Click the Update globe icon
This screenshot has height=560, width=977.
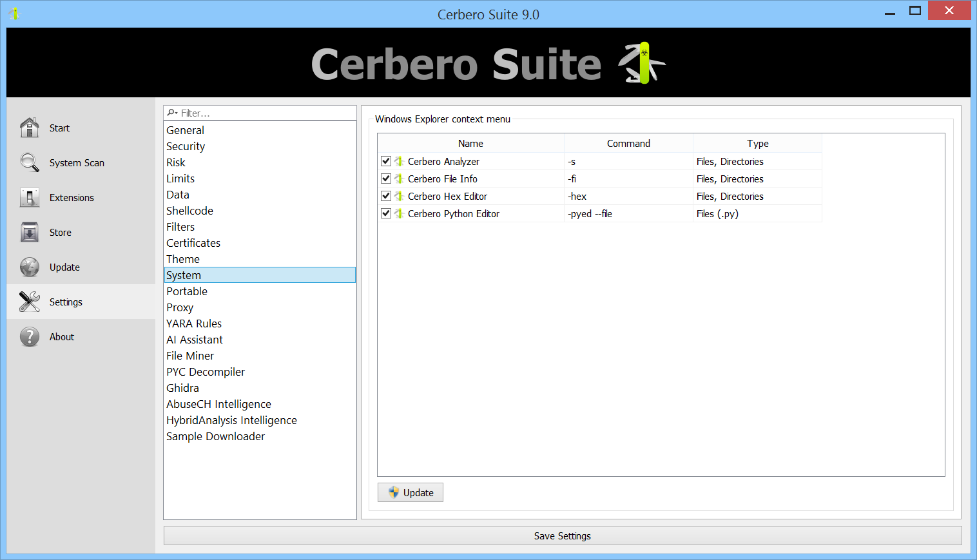tap(30, 267)
